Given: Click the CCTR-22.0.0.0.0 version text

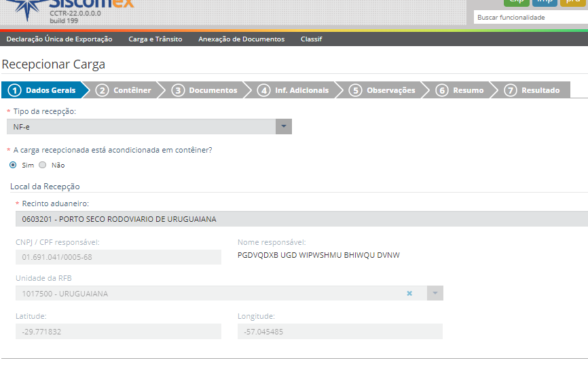Looking at the screenshot, I should click(x=75, y=13).
